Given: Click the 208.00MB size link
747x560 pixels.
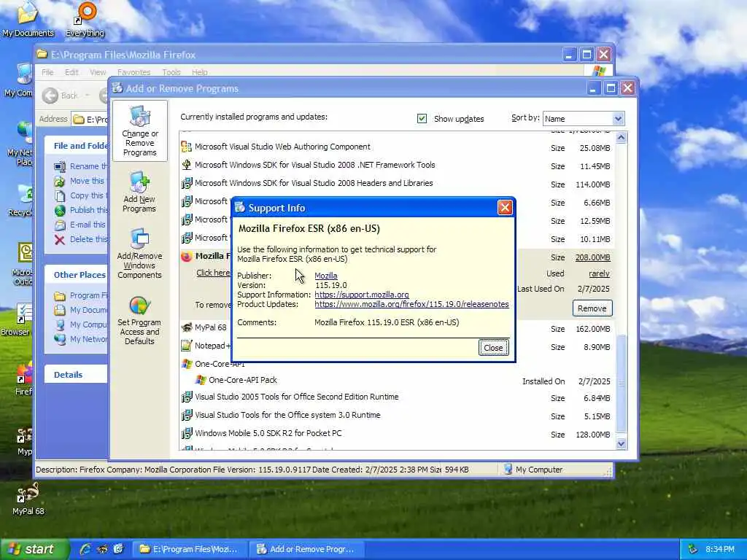Looking at the screenshot, I should click(592, 257).
